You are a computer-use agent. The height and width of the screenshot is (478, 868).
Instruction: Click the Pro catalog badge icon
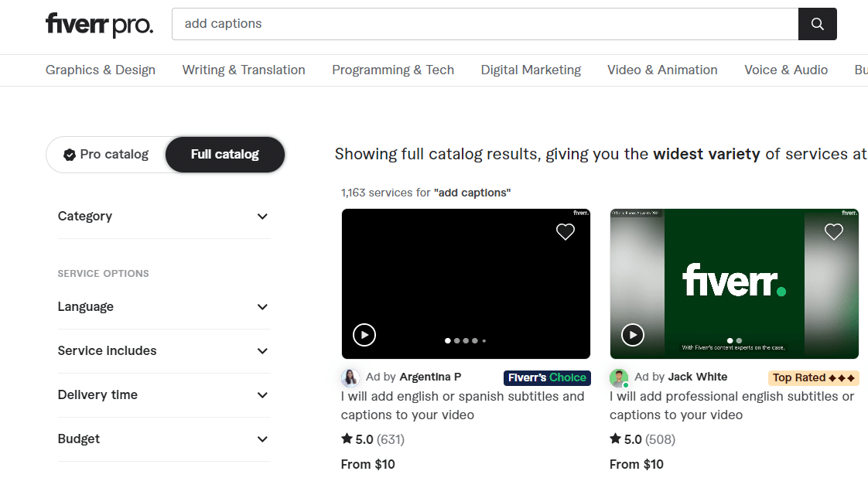[x=70, y=154]
